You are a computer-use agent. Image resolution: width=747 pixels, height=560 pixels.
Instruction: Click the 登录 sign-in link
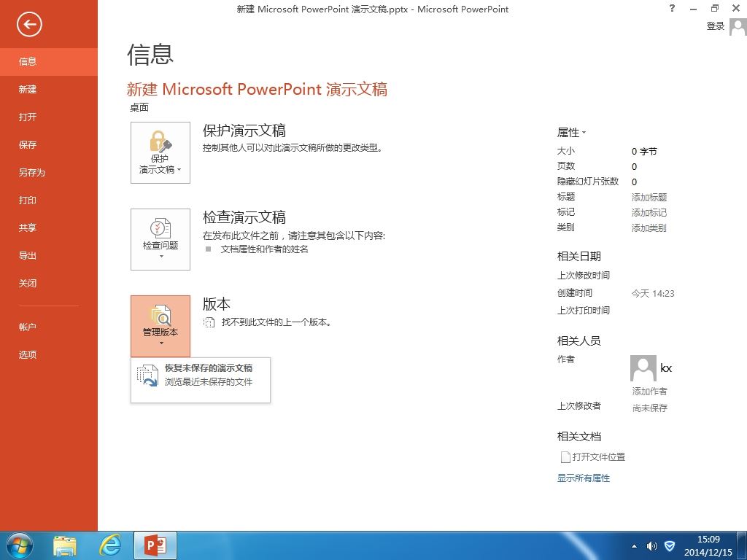click(715, 26)
